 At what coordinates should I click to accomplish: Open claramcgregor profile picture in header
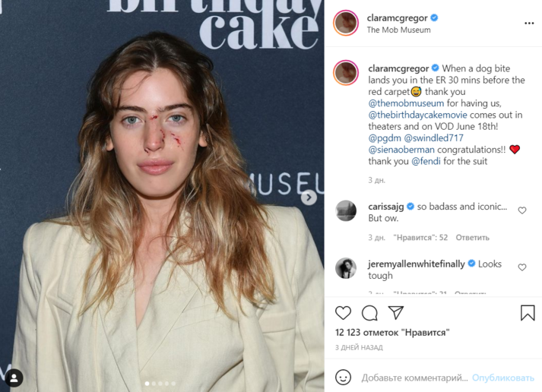pos(346,23)
